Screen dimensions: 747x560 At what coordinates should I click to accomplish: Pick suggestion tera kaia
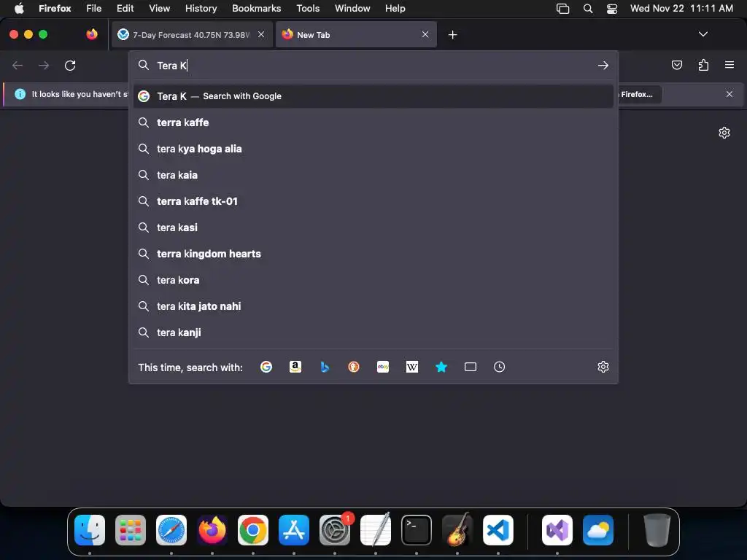tap(373, 175)
